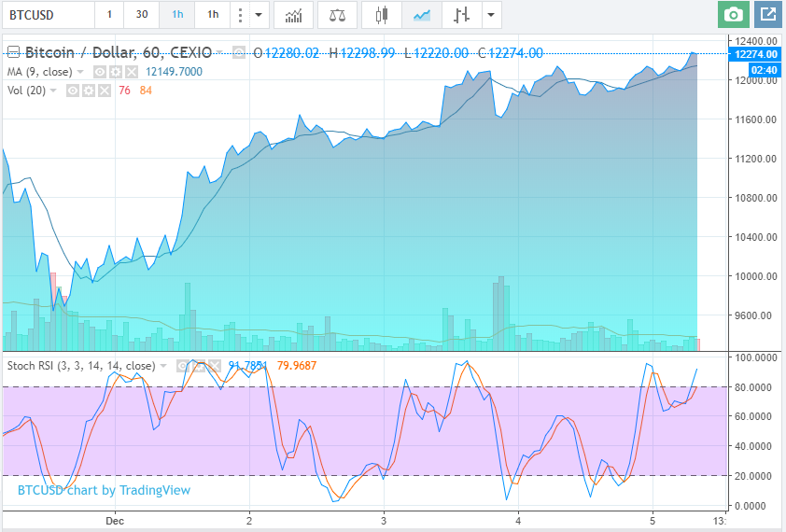Click the Compare balance-scale icon

pos(337,15)
